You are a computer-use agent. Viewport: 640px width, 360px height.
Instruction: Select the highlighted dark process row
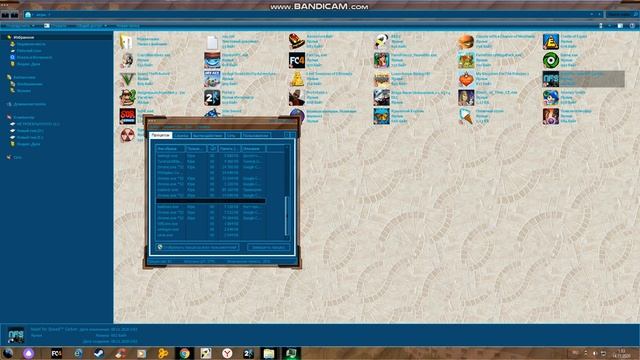pyautogui.click(x=211, y=201)
